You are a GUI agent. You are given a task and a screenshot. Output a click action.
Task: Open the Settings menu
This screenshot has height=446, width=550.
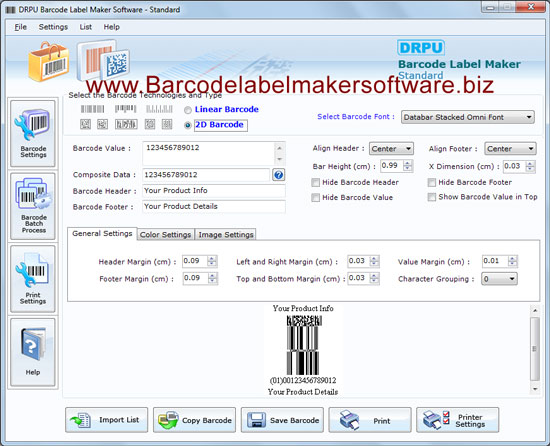tap(53, 27)
